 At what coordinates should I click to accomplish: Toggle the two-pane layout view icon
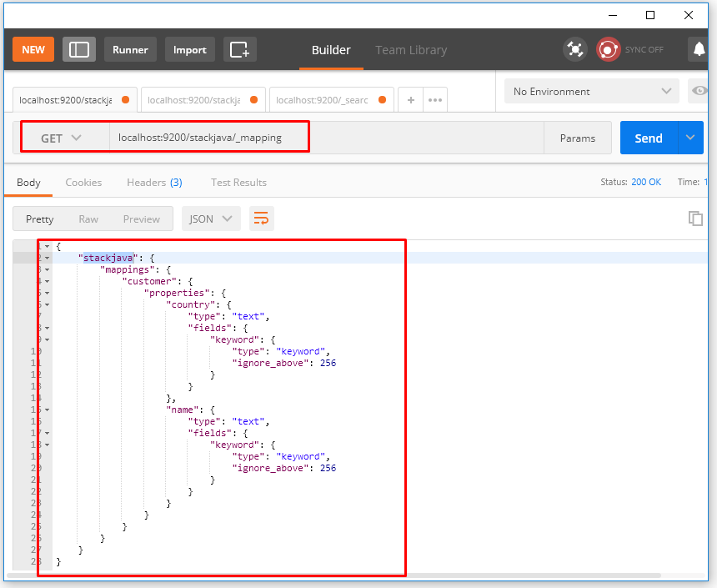pyautogui.click(x=79, y=49)
